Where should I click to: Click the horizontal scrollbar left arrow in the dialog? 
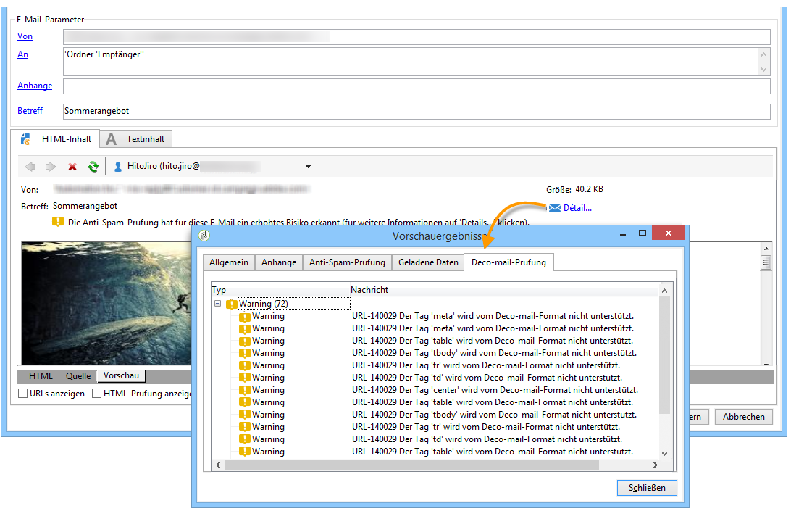point(219,465)
